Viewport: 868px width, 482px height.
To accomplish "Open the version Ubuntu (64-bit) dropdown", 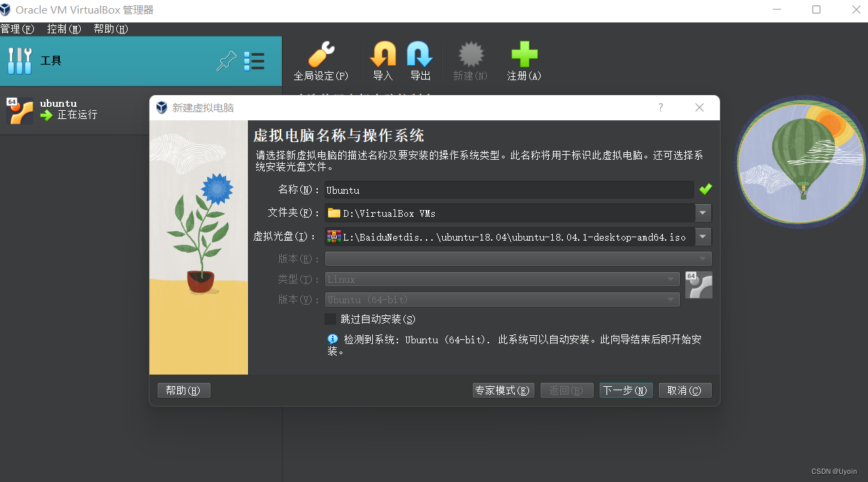I will [502, 299].
